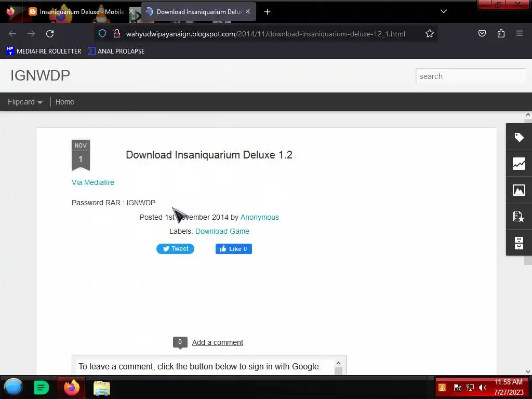Go back with the back arrow
The image size is (532, 399).
click(12, 34)
